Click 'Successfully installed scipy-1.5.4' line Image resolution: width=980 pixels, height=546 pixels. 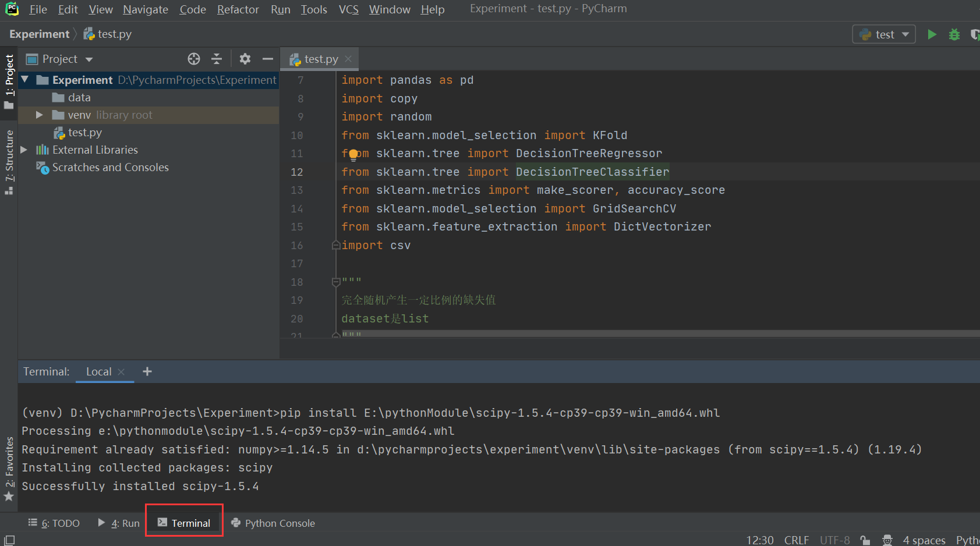click(140, 486)
